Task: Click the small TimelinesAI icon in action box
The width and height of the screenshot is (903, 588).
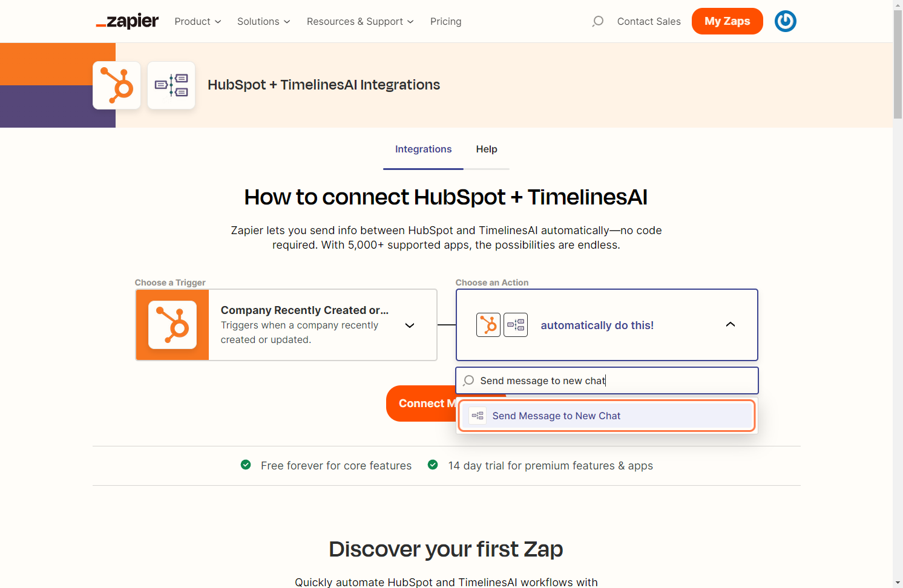Action: coord(516,325)
